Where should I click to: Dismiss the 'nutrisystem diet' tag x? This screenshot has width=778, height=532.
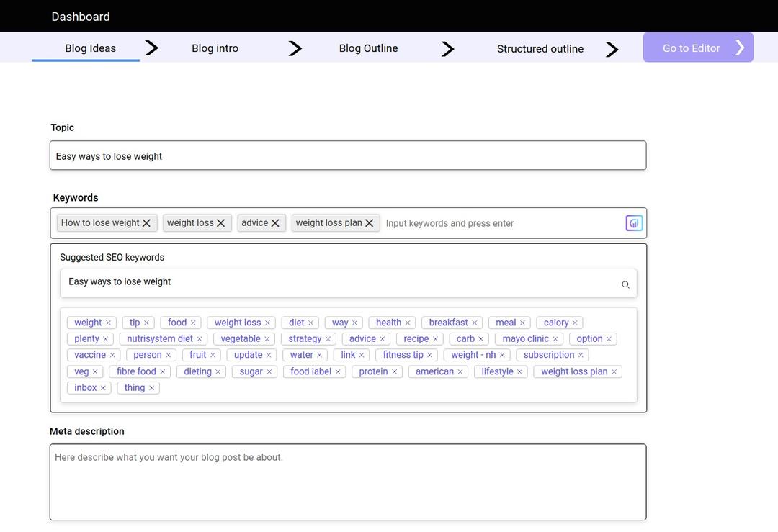click(x=199, y=339)
